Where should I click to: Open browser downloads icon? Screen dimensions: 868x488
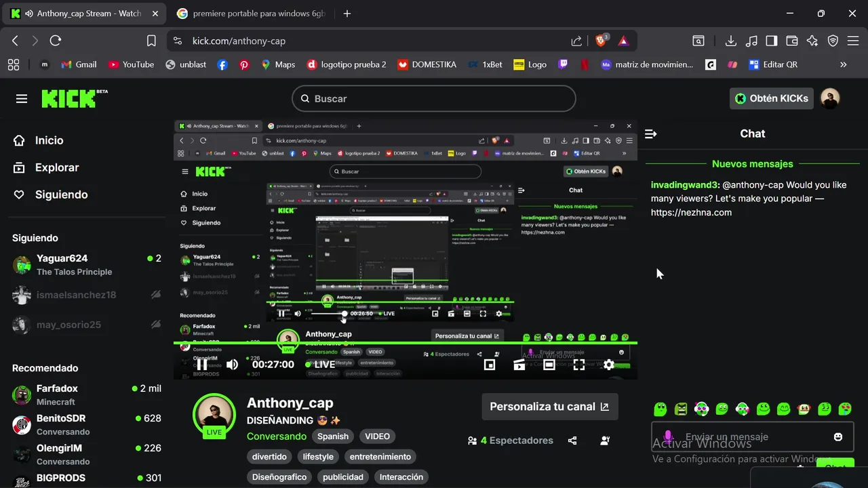point(730,41)
